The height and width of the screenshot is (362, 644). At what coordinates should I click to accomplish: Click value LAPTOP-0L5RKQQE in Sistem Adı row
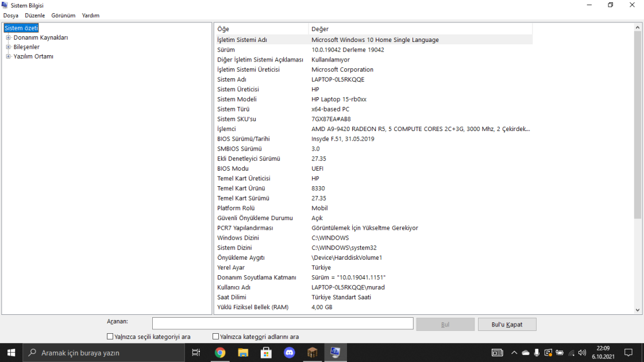(338, 79)
